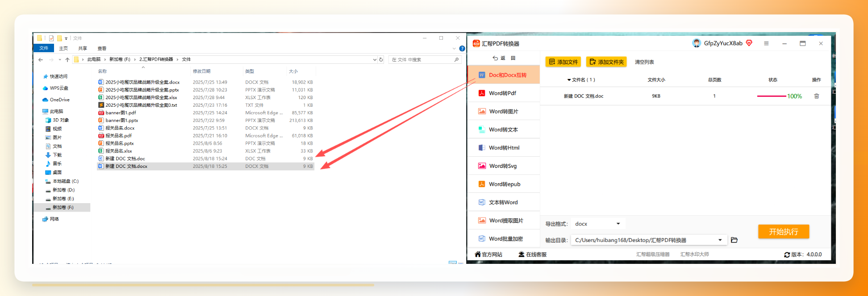The height and width of the screenshot is (296, 868).
Task: Open the 共享 ribbon tab in Explorer
Action: pyautogui.click(x=83, y=48)
